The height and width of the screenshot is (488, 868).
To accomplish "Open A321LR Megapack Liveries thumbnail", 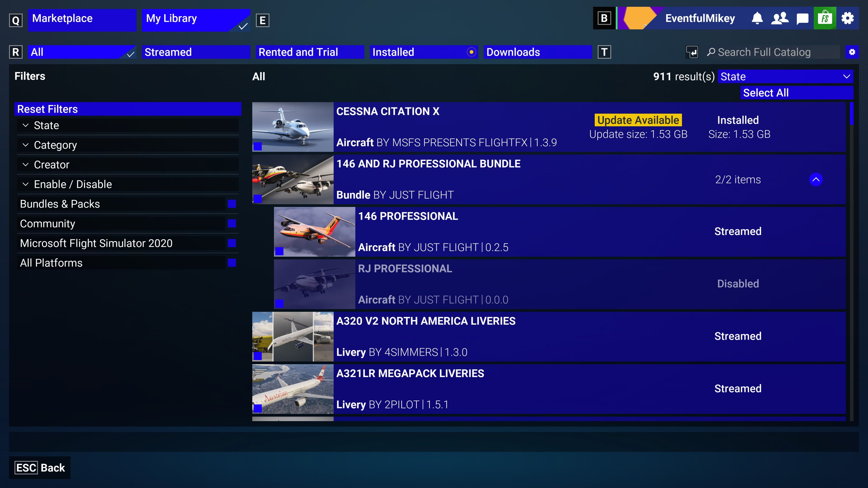I will coord(293,389).
